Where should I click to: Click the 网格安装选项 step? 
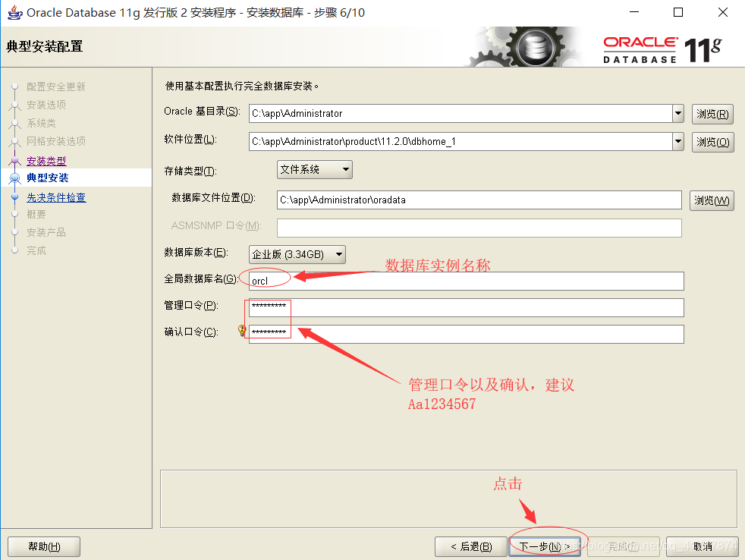(55, 141)
